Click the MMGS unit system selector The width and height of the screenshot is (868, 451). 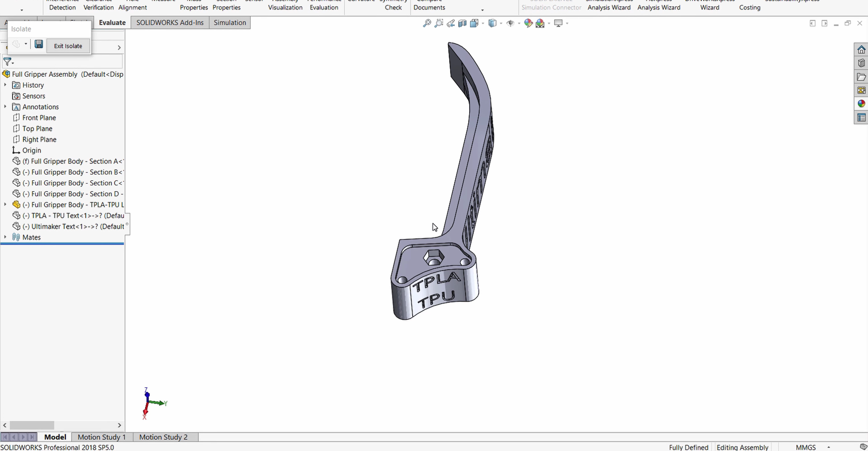click(806, 447)
